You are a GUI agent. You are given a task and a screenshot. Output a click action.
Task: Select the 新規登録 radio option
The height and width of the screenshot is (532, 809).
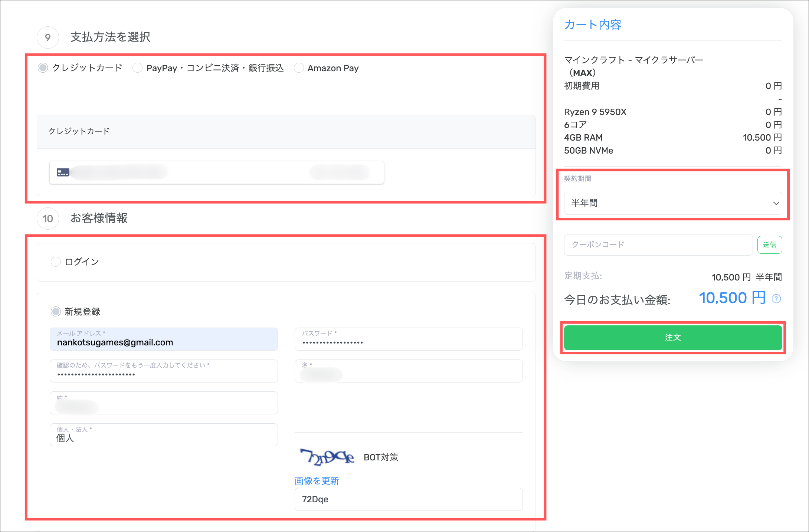[x=56, y=312]
